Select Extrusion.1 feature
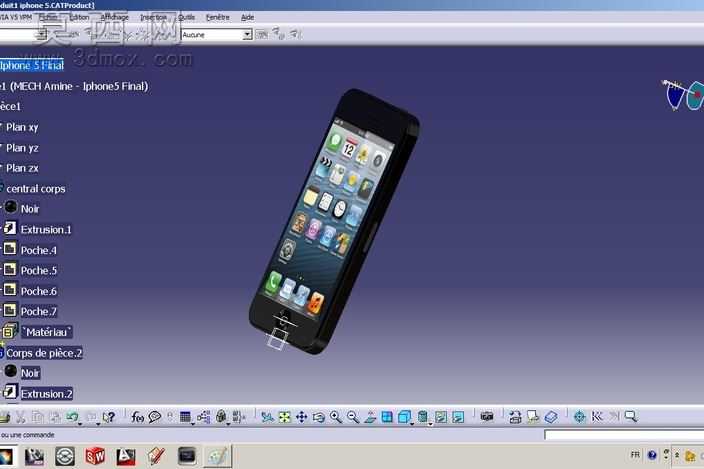704x469 pixels. pyautogui.click(x=46, y=229)
